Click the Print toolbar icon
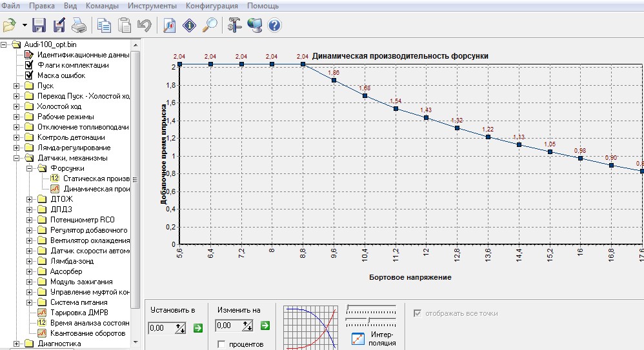Image resolution: width=644 pixels, height=350 pixels. [x=78, y=26]
